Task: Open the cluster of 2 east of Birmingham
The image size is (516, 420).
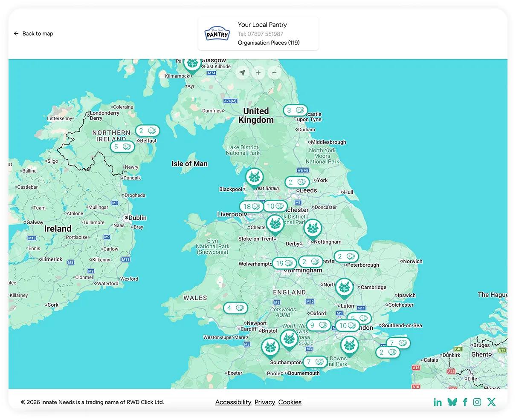Action: (x=310, y=262)
